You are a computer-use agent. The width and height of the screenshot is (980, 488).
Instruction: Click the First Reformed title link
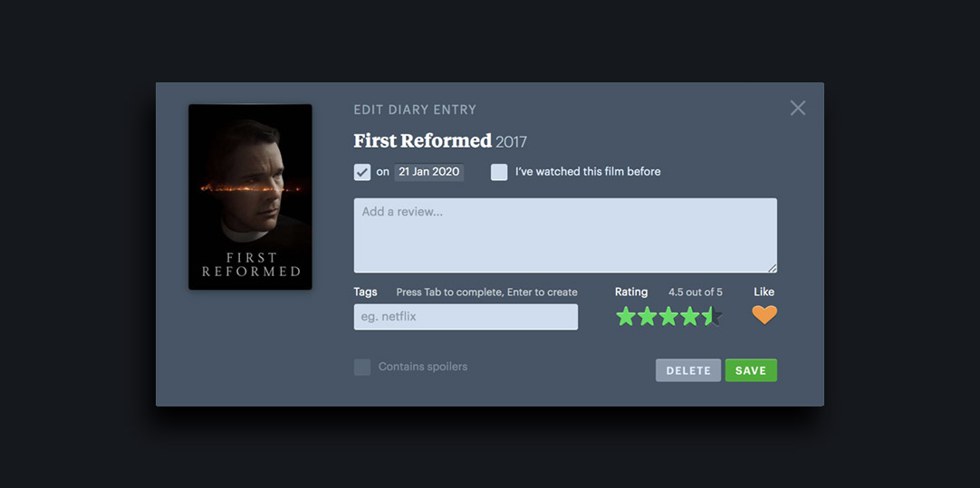tap(422, 141)
